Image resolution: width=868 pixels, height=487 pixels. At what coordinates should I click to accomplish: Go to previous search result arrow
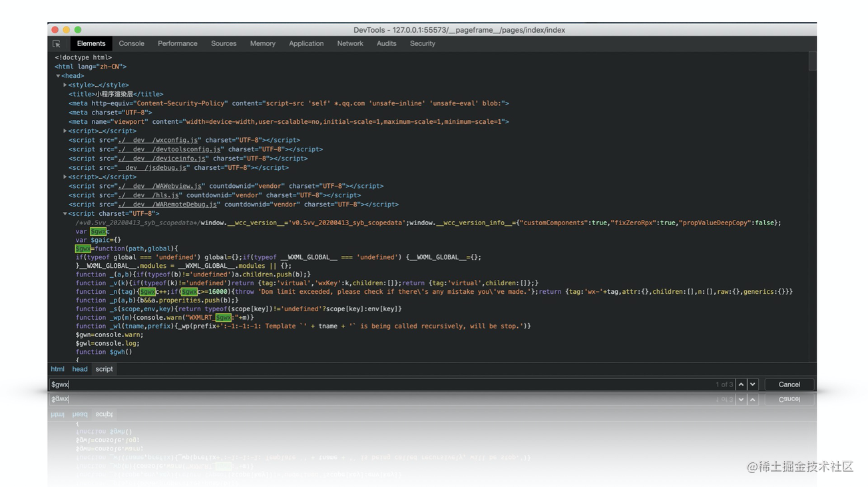[x=741, y=384]
